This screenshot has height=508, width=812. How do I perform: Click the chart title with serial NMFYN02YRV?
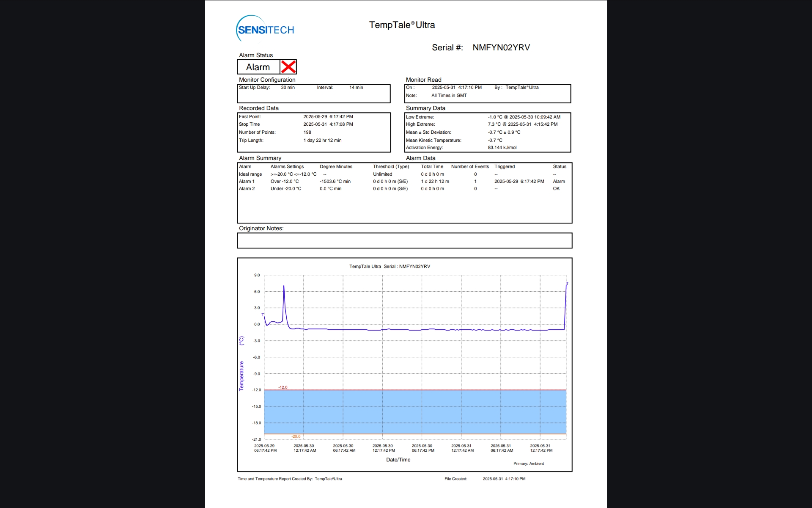click(x=390, y=267)
